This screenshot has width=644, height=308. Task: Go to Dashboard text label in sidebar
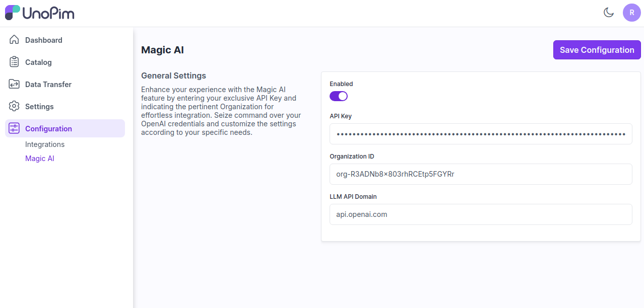coord(44,40)
